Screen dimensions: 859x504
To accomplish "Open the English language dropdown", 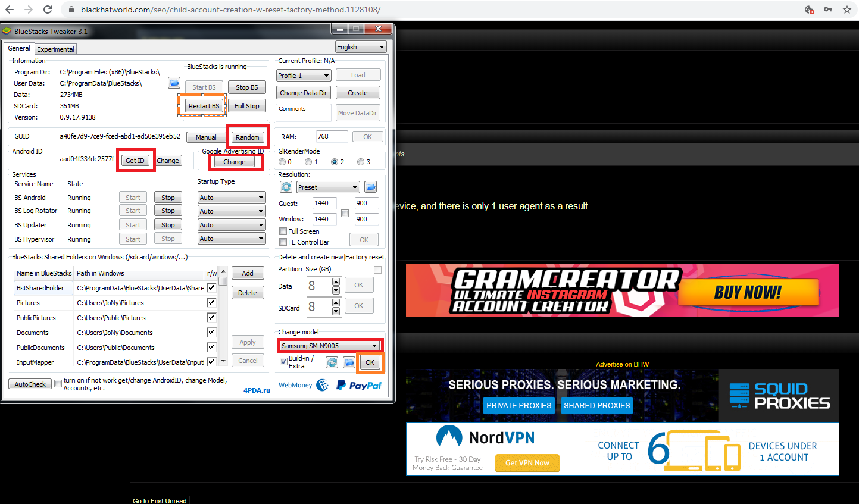I will click(361, 47).
